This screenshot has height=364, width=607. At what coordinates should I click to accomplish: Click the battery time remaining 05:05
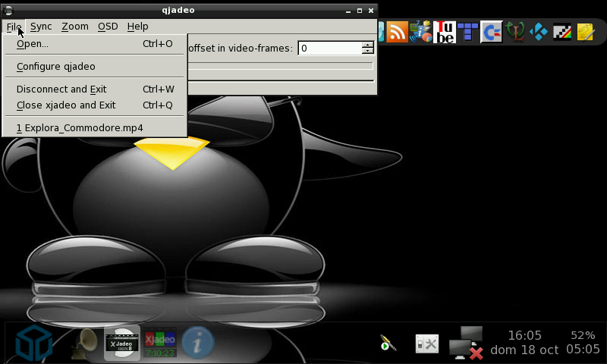583,350
